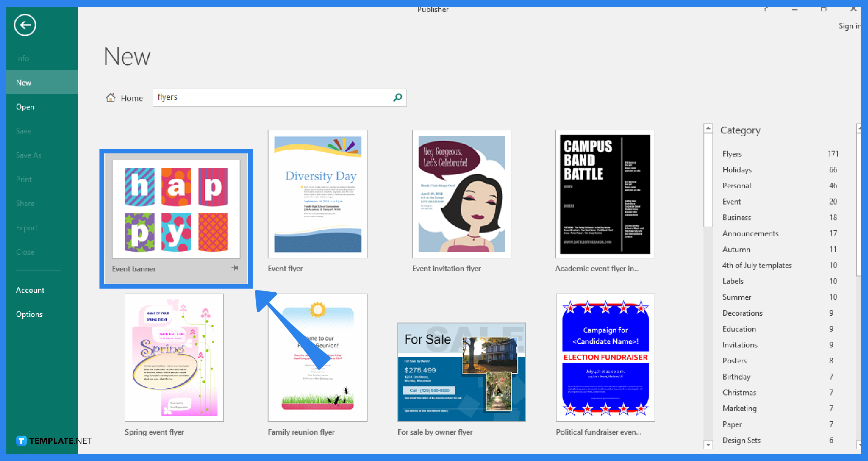
Task: Filter templates by 4th of July templates
Action: 757,265
